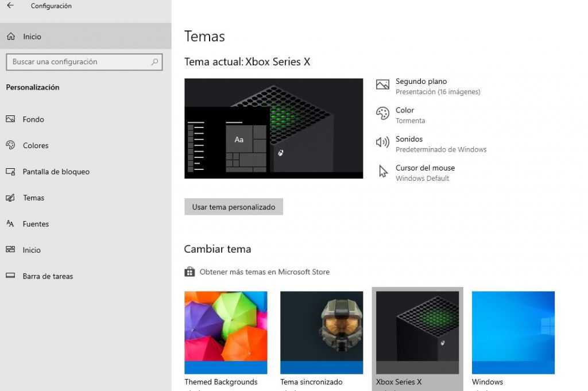Select the Fuentes sidebar icon
Image resolution: width=588 pixels, height=391 pixels.
10,224
